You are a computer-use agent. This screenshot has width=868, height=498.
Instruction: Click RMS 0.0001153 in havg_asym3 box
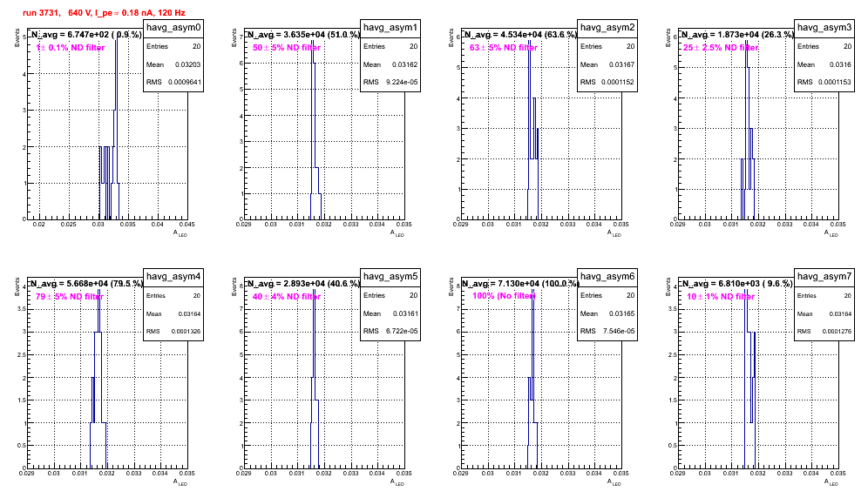(x=824, y=82)
